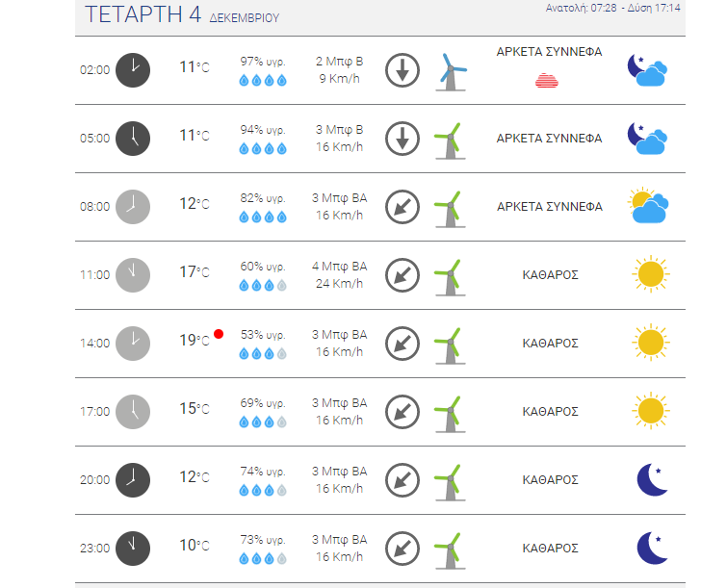Click the north wind arrow at 05:00
Image resolution: width=701 pixels, height=588 pixels.
click(x=402, y=139)
